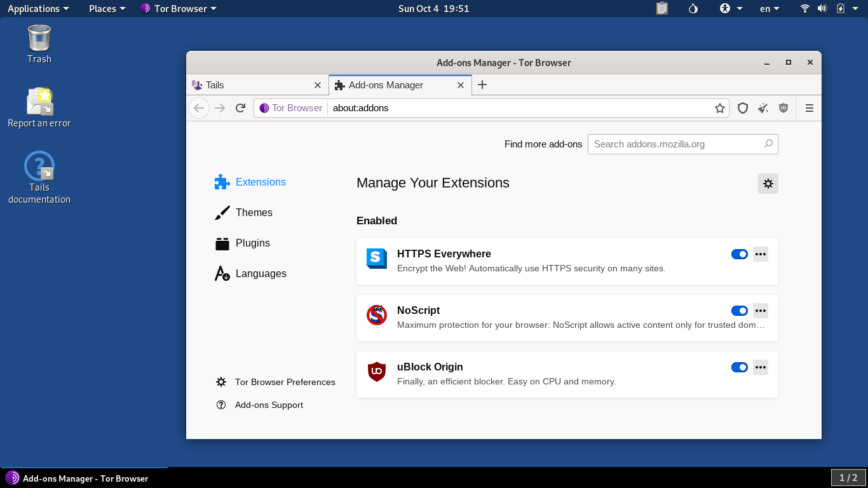Open the gear tools menu for all add-ons
Image resolution: width=868 pixels, height=488 pixels.
tap(768, 184)
